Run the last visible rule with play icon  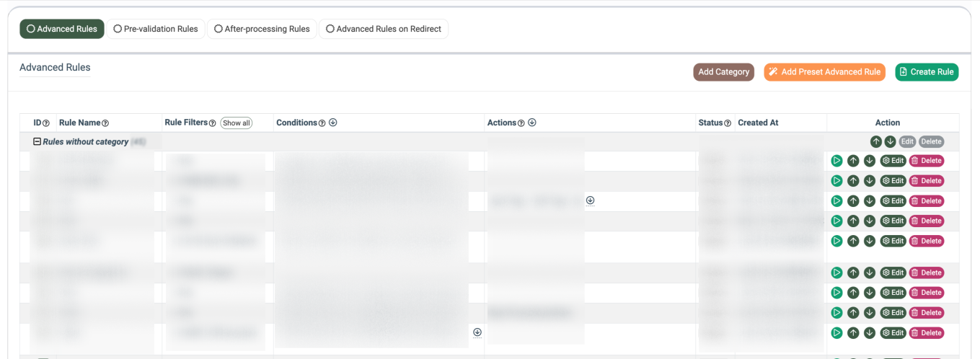pos(836,333)
